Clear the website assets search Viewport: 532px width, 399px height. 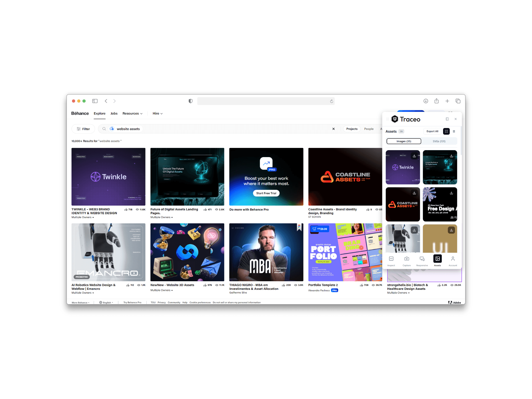click(334, 129)
